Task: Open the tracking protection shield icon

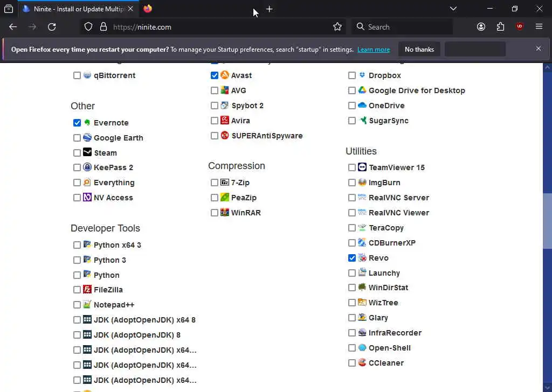Action: point(88,27)
